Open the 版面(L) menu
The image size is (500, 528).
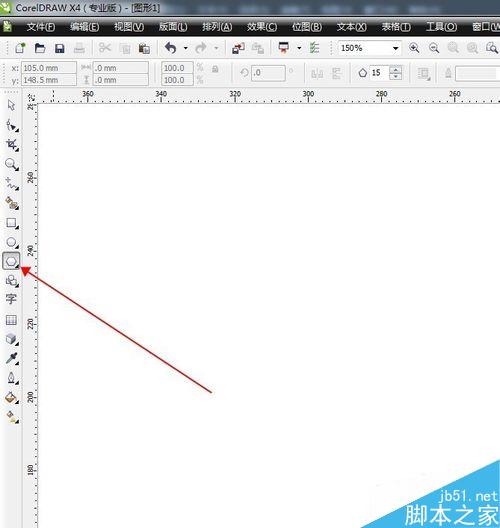(173, 27)
